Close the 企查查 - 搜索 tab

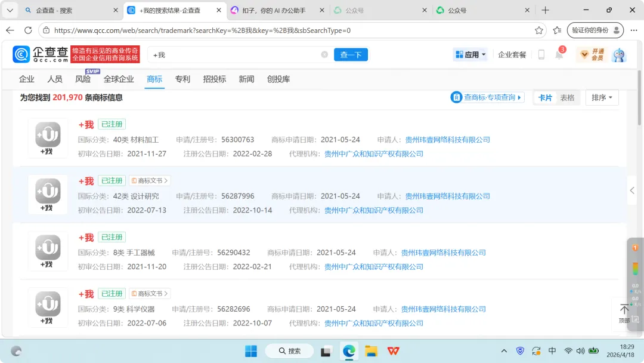pyautogui.click(x=116, y=10)
